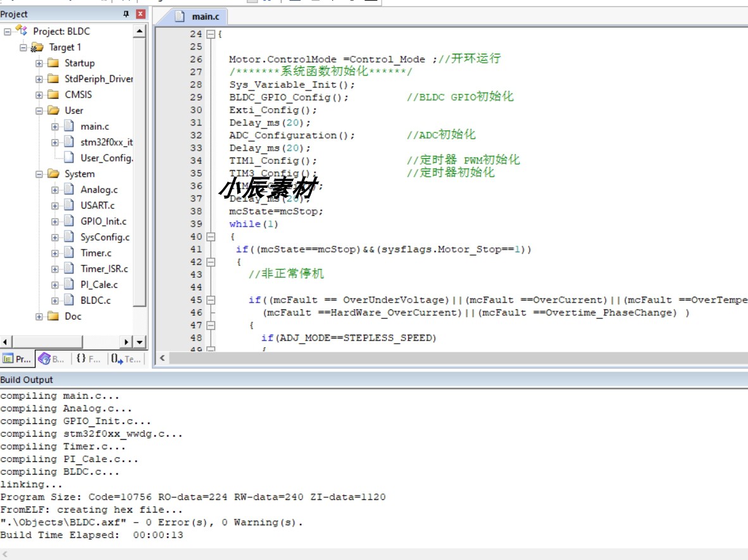Click the Doc folder icon
This screenshot has width=748, height=560.
coord(53,316)
